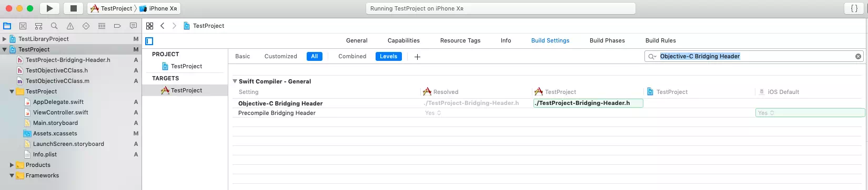This screenshot has width=868, height=190.
Task: Go forward in editor history
Action: pyautogui.click(x=174, y=26)
